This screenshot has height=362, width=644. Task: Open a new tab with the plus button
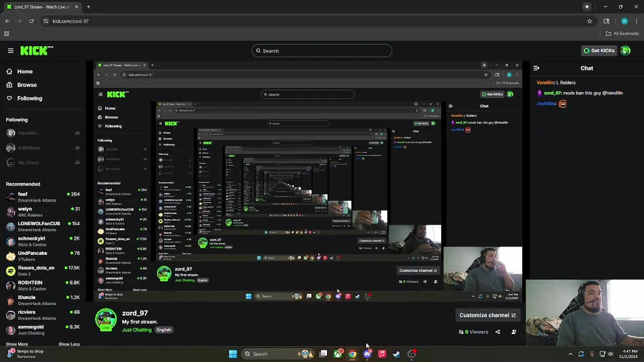click(88, 7)
